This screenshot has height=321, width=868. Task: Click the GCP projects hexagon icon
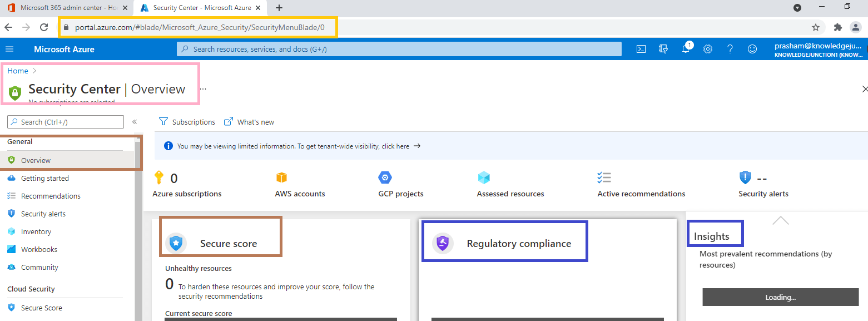[385, 177]
